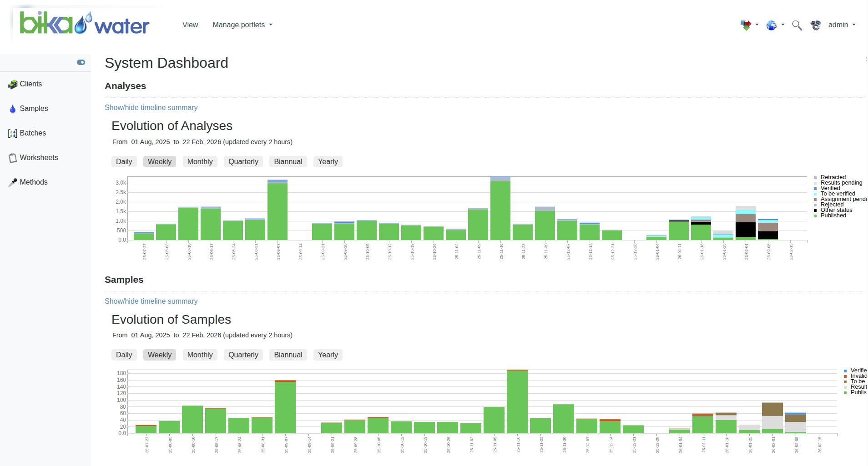Open search with the magnifying glass icon

pos(797,25)
